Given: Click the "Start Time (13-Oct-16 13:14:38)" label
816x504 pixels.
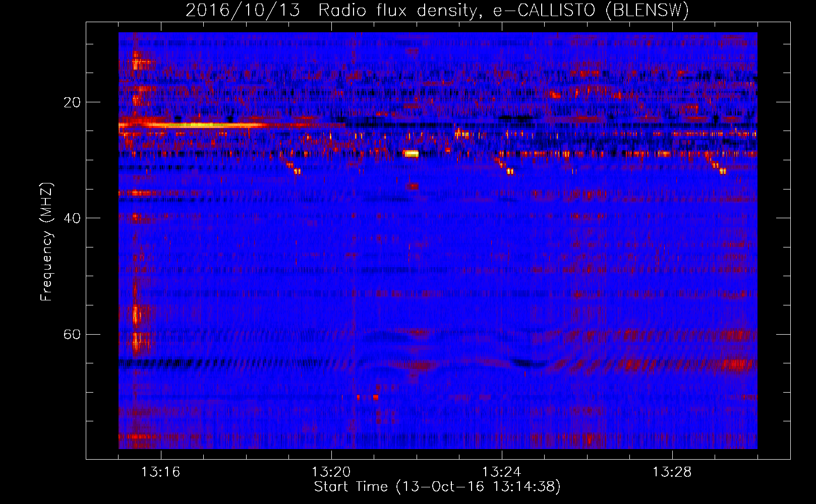Looking at the screenshot, I should pos(437,487).
